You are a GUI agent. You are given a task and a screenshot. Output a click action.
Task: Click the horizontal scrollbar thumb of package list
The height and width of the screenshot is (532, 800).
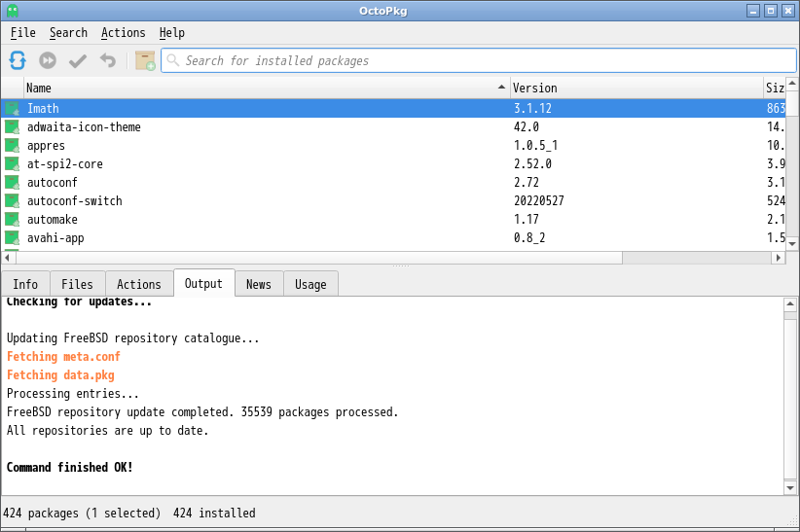point(319,258)
